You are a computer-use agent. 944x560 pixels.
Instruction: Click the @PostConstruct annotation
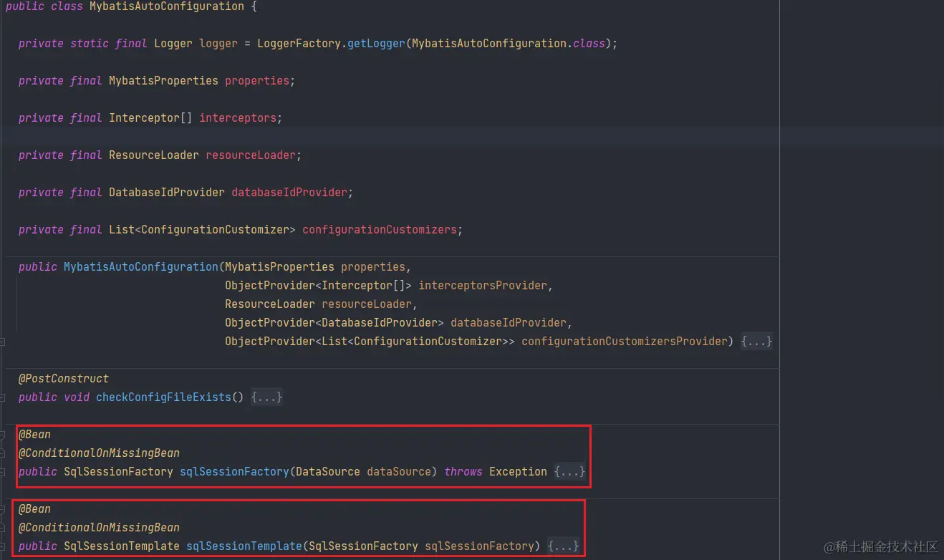(64, 379)
